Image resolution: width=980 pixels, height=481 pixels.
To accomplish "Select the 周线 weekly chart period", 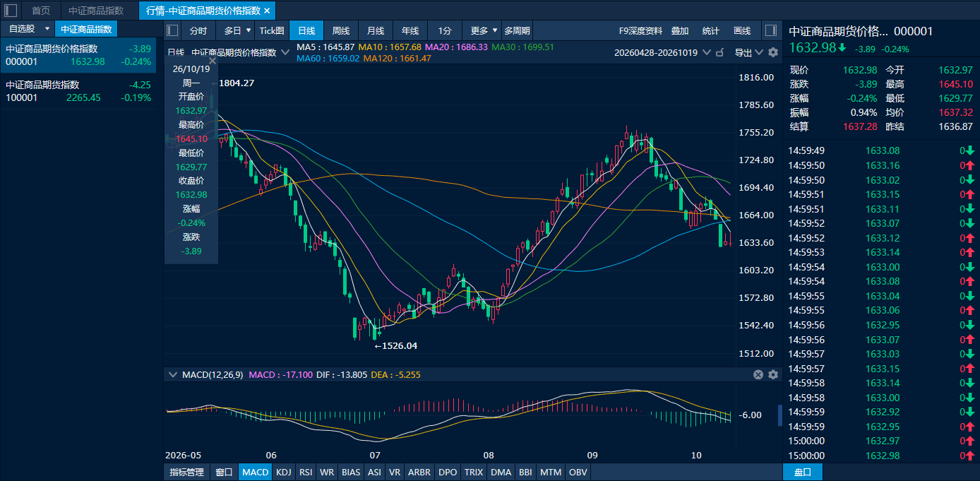I will pyautogui.click(x=341, y=30).
